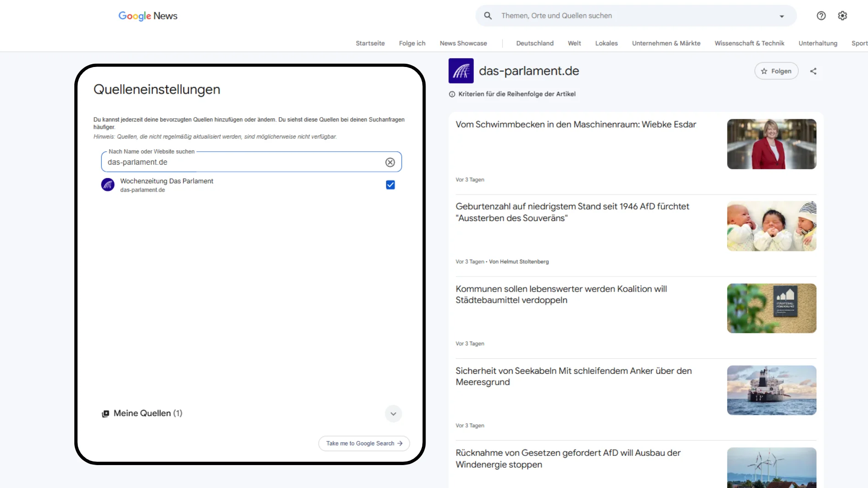The width and height of the screenshot is (868, 488).
Task: Click Take me to Google Search button
Action: (x=364, y=444)
